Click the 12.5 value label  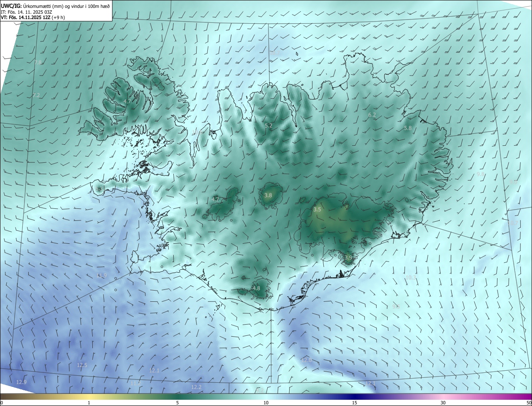(x=82, y=365)
